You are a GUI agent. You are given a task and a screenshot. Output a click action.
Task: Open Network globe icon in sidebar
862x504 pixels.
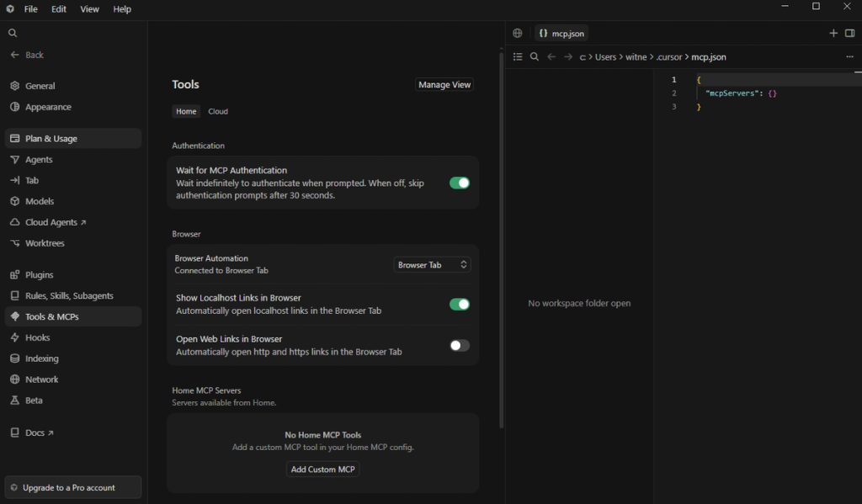click(15, 379)
